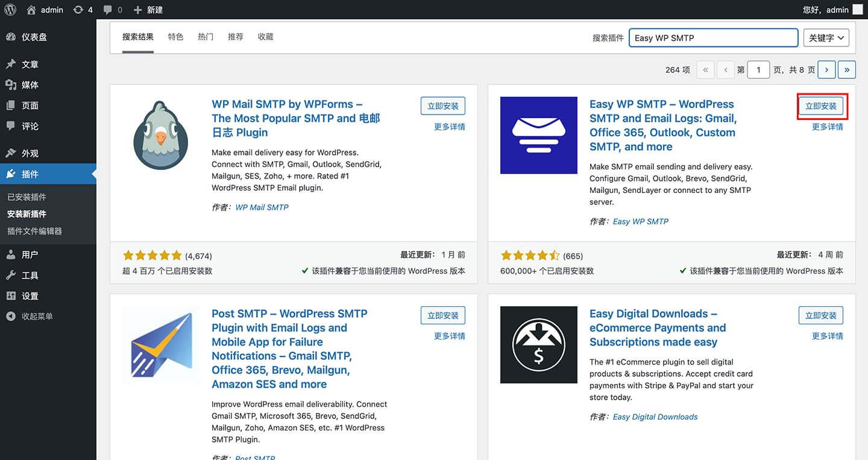Click the Post SMTP paper-plane thumbnail
This screenshot has height=460, width=868.
point(160,345)
